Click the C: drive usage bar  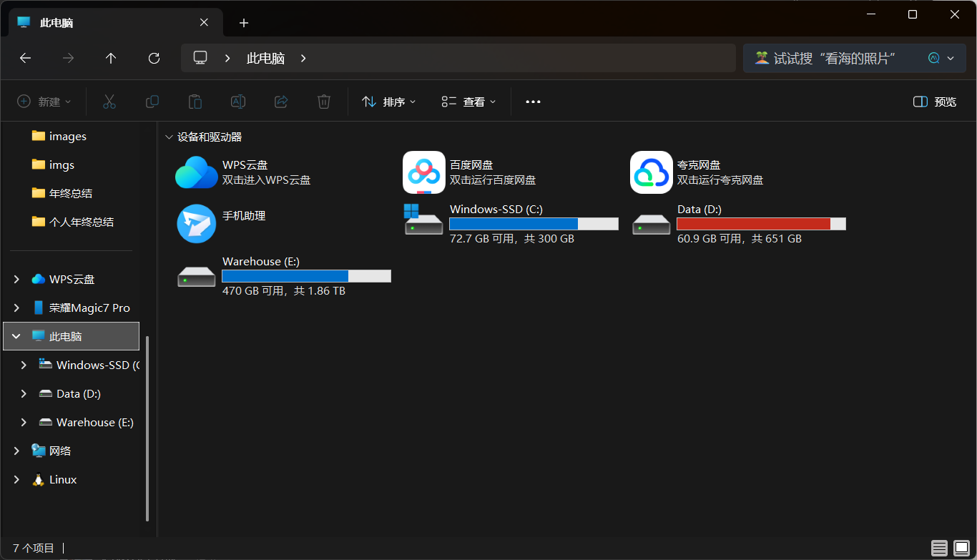534,224
